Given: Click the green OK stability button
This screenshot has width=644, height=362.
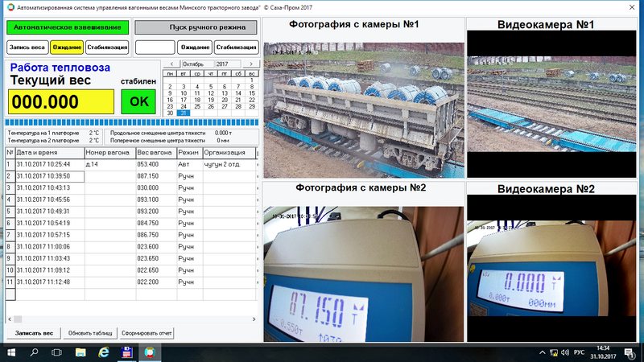Looking at the screenshot, I should pyautogui.click(x=138, y=101).
